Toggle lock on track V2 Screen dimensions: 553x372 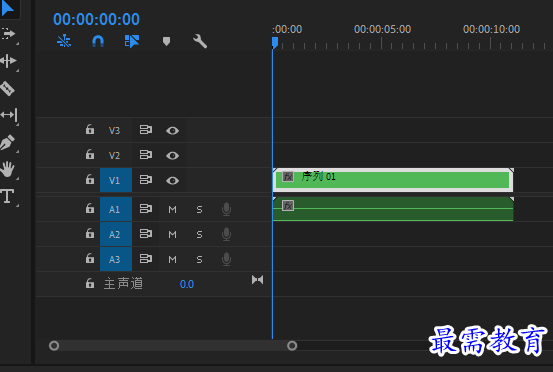pyautogui.click(x=90, y=154)
